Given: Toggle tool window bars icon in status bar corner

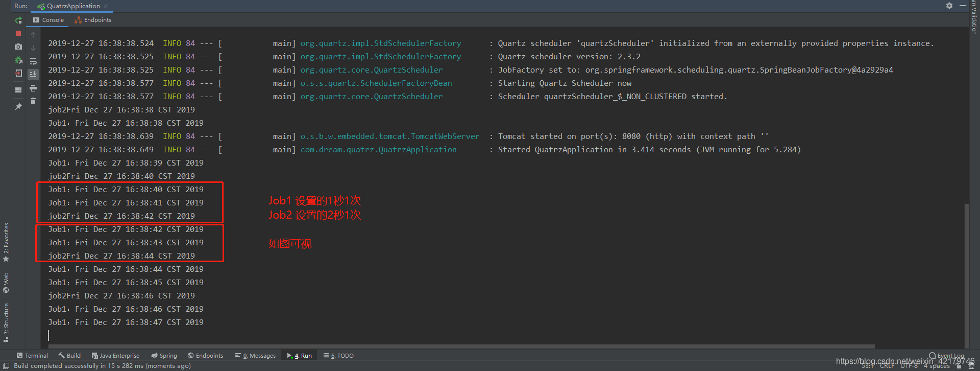Looking at the screenshot, I should coord(6,366).
